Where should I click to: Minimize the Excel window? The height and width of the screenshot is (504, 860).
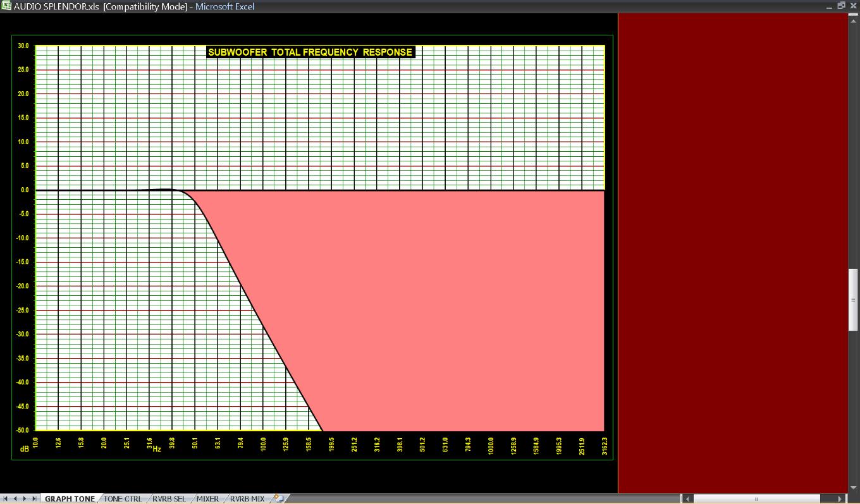point(830,6)
